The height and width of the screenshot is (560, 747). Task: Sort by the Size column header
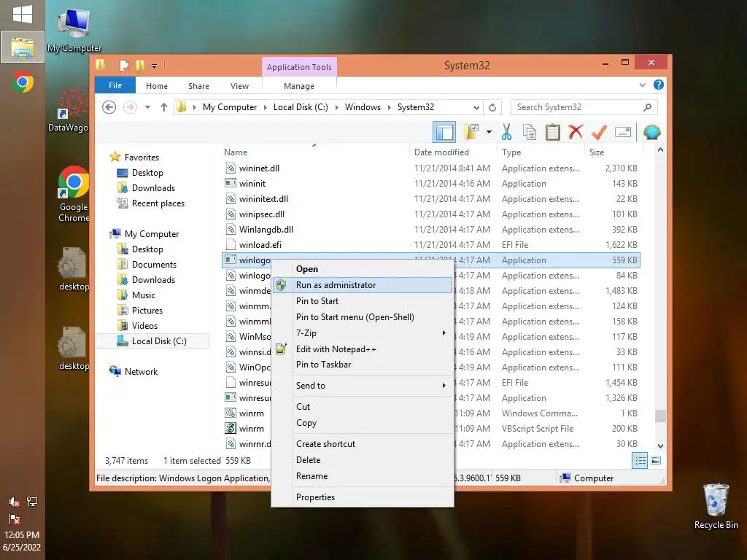pos(614,152)
